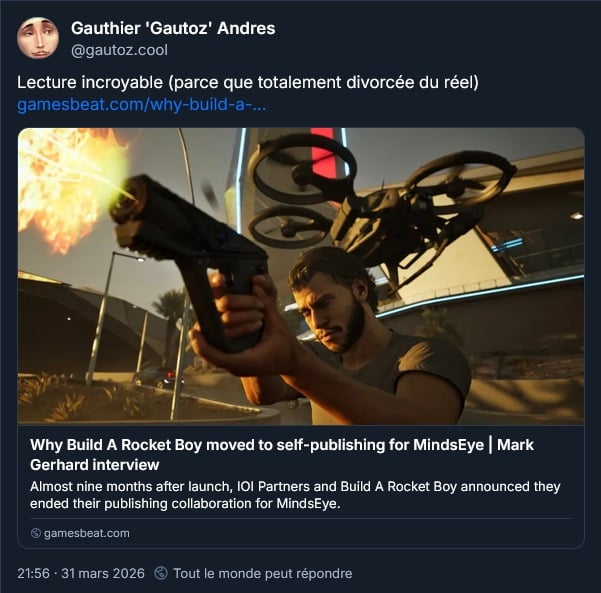Image resolution: width=601 pixels, height=593 pixels.
Task: Open the gamesbeat.com card footer domain
Action: pos(87,533)
